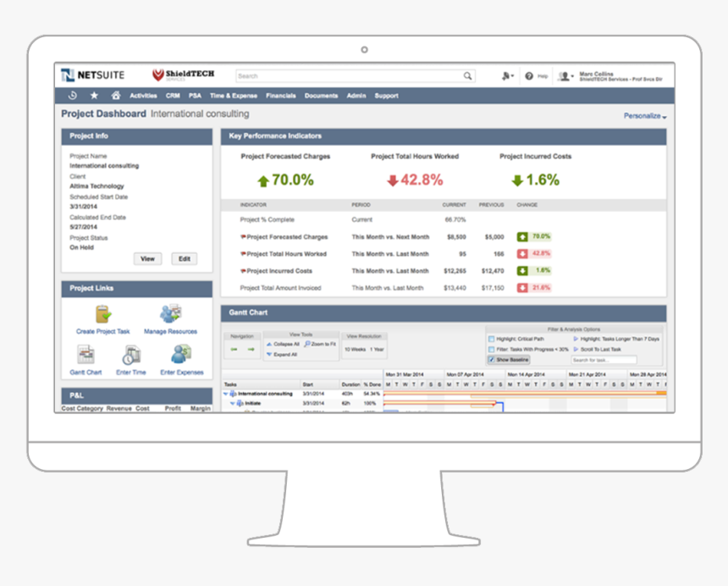Enable the Highlight: Critical Path checkbox
The width and height of the screenshot is (728, 586).
point(491,339)
